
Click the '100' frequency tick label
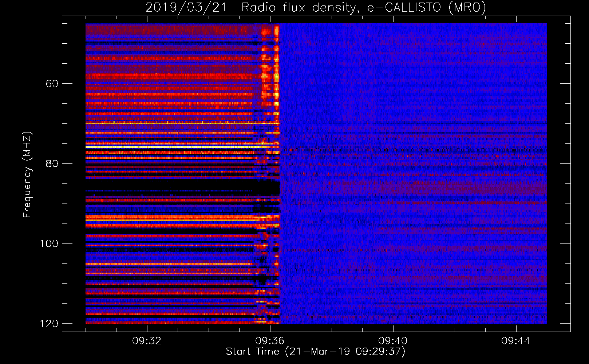[x=49, y=244]
